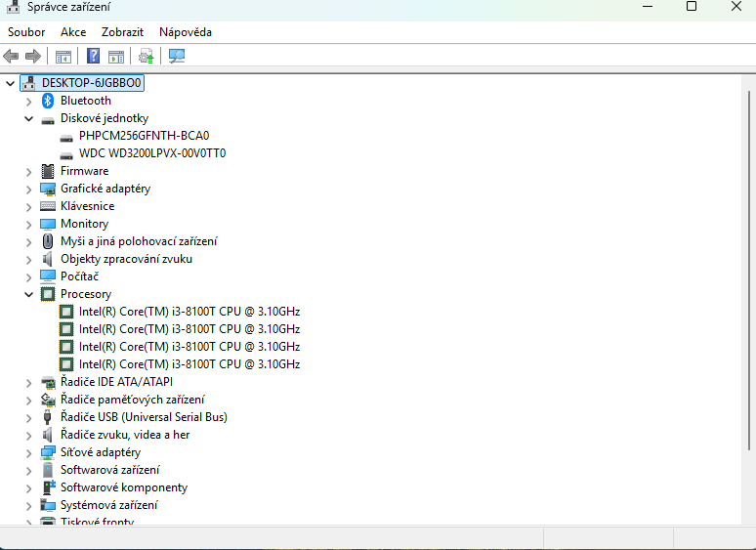Click the Diskové jednotky drive icon
The width and height of the screenshot is (756, 550).
(48, 120)
